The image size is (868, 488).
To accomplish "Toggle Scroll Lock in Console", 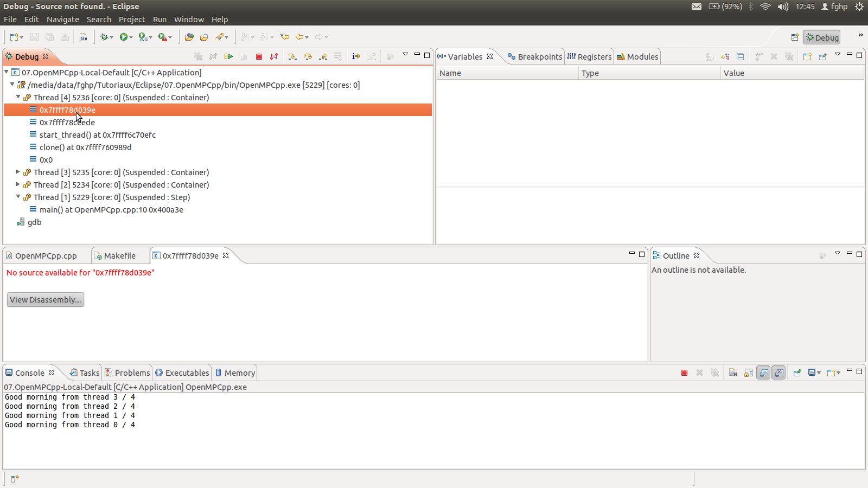I will (748, 373).
